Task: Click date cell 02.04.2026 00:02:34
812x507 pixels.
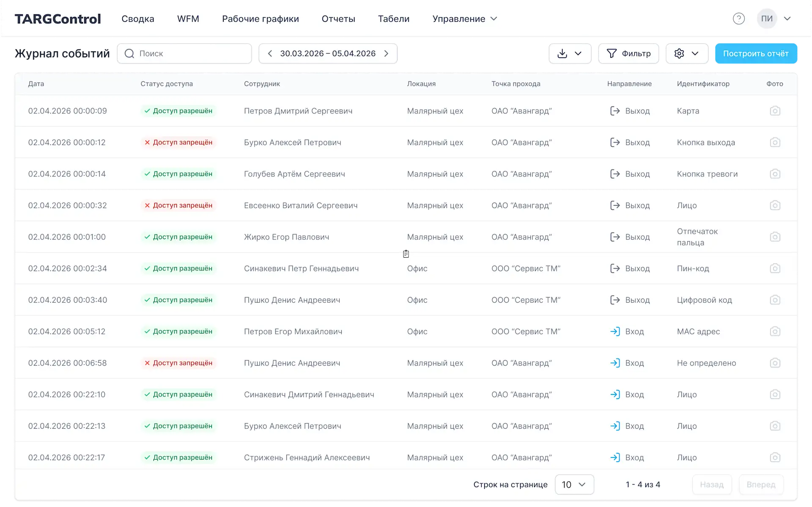Action: coord(67,268)
